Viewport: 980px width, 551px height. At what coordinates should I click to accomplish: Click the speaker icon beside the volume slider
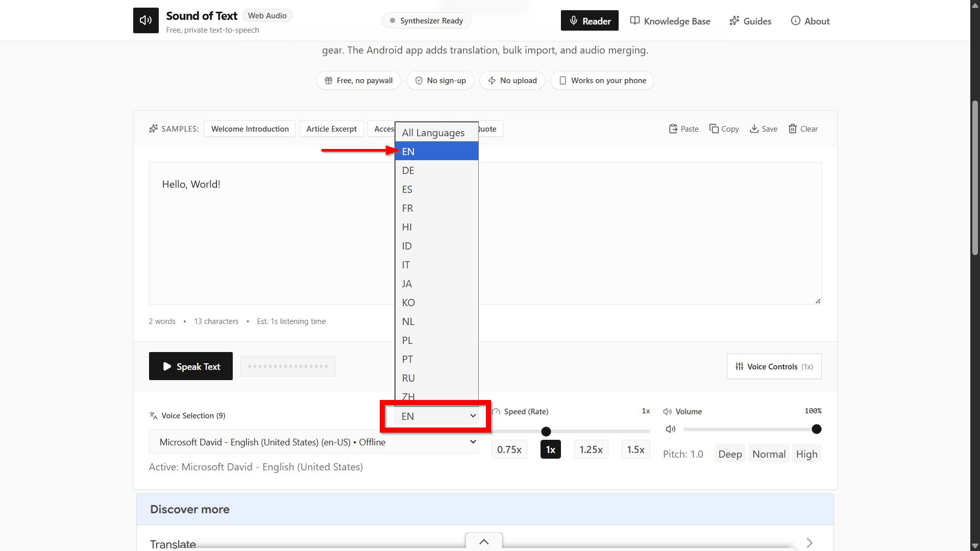tap(671, 430)
